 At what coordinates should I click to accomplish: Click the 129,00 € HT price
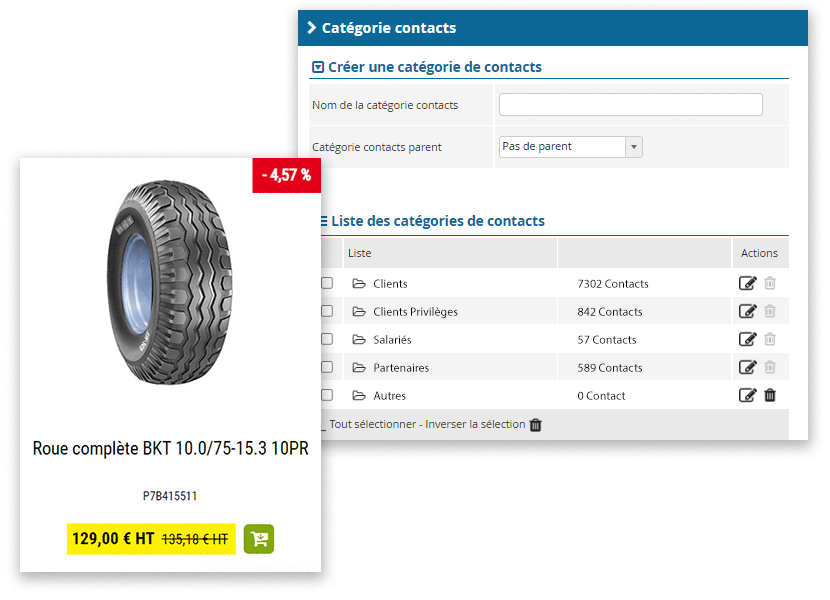coord(113,539)
